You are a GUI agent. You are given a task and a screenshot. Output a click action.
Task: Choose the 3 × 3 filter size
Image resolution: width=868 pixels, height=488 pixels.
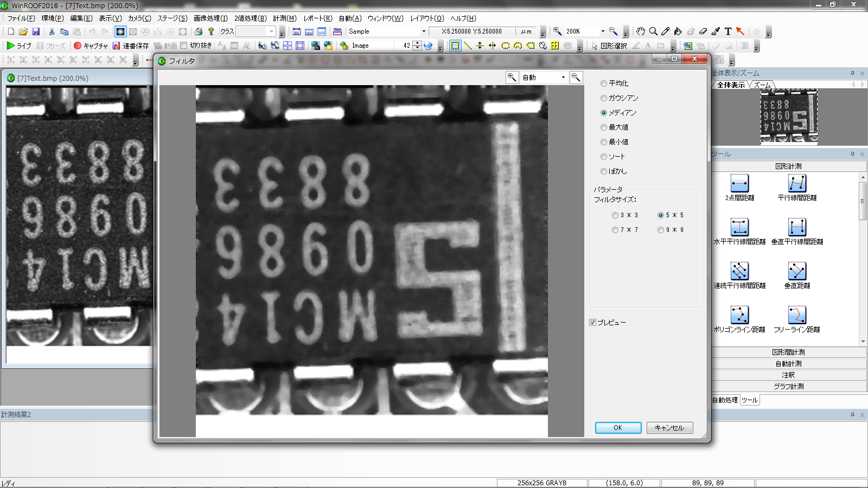click(615, 215)
